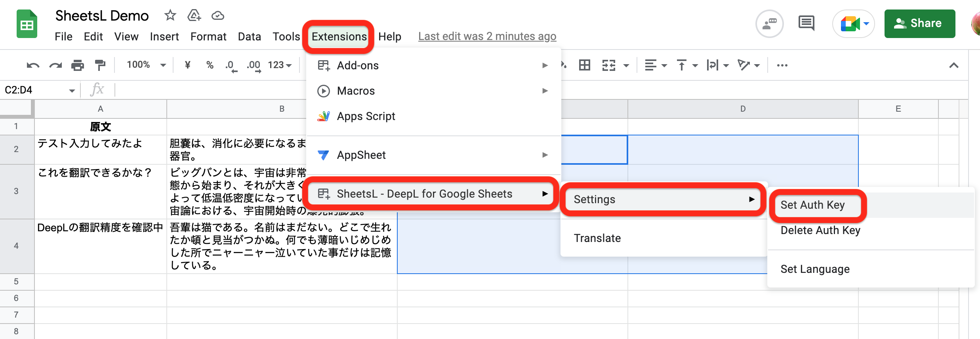The height and width of the screenshot is (339, 980).
Task: Select Delete Auth Key
Action: pos(871,230)
